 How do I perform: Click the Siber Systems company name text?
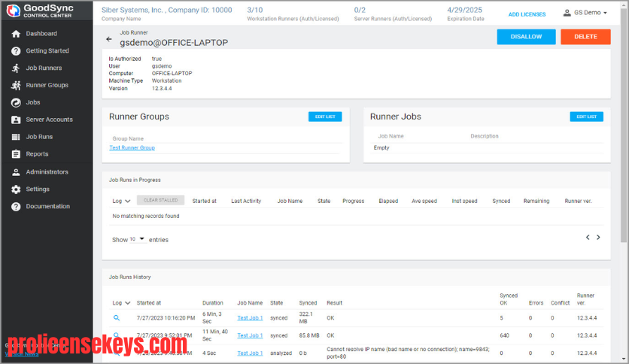coord(166,10)
